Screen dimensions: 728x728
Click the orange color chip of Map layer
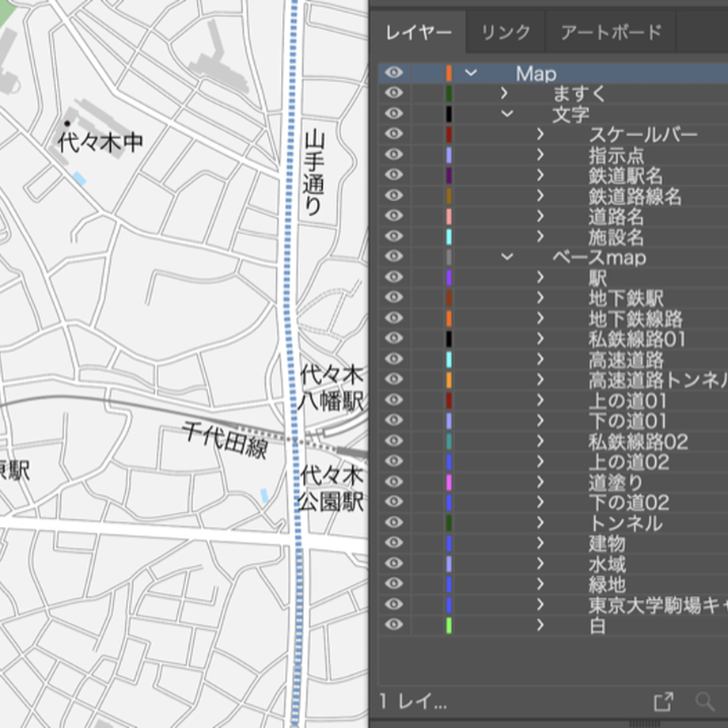click(x=449, y=73)
